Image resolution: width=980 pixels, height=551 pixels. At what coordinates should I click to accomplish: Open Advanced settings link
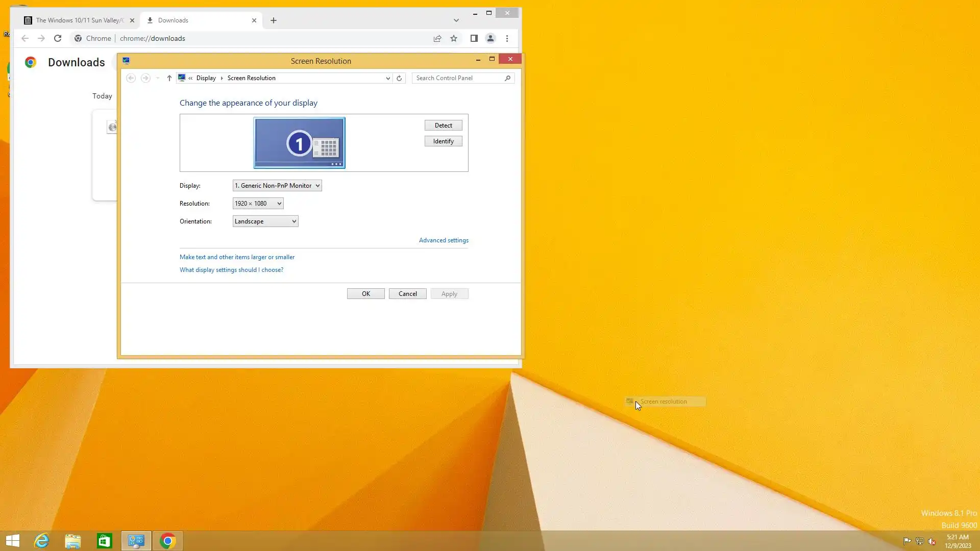(444, 240)
